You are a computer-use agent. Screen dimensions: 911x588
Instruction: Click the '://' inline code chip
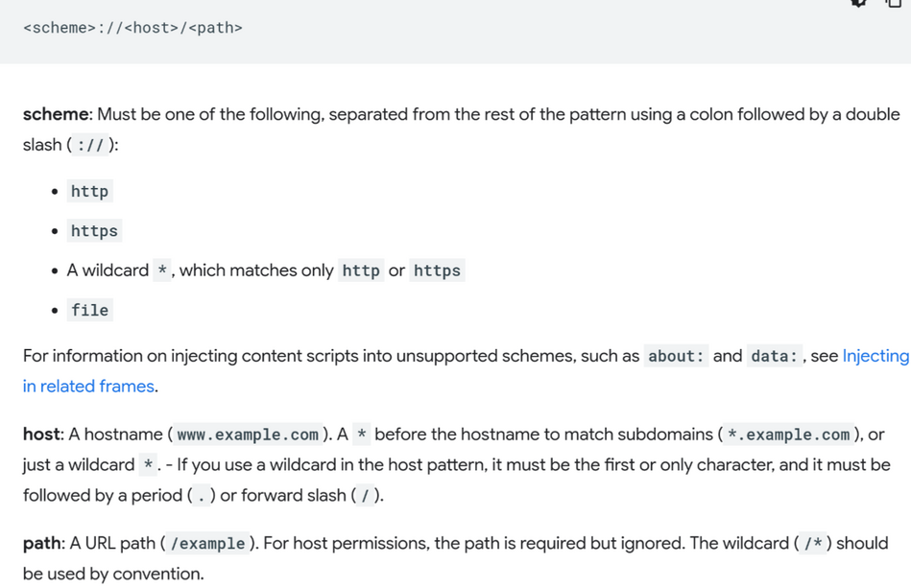coord(90,145)
